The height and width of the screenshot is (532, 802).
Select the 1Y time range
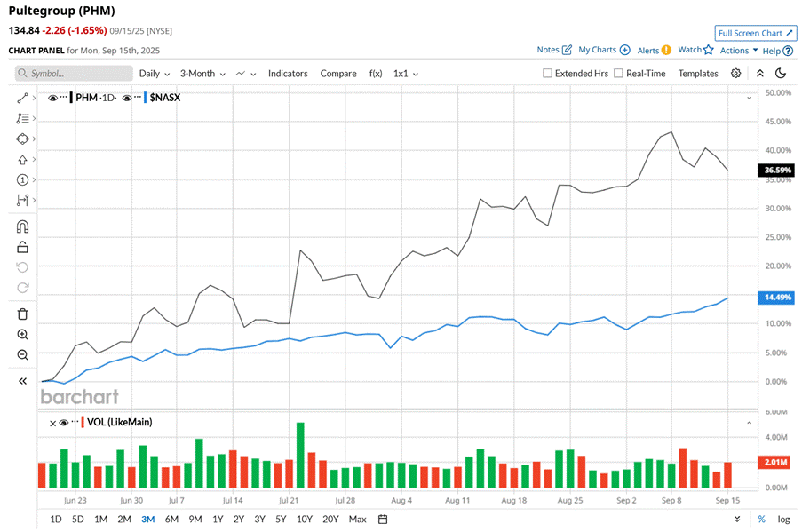[218, 520]
